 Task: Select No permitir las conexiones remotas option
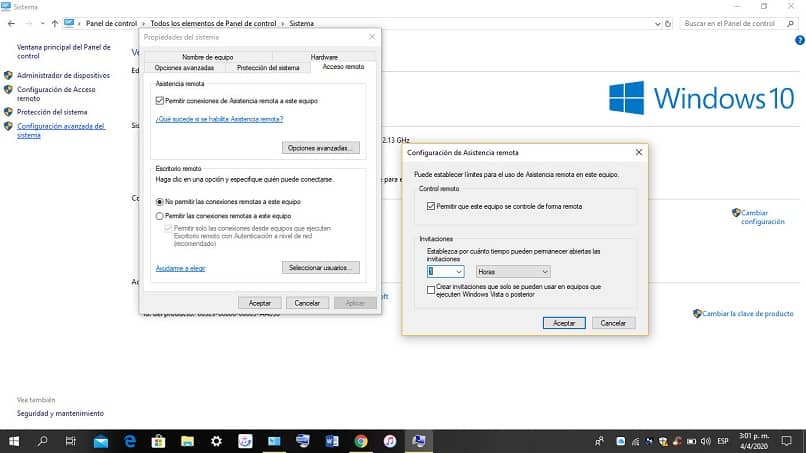159,202
